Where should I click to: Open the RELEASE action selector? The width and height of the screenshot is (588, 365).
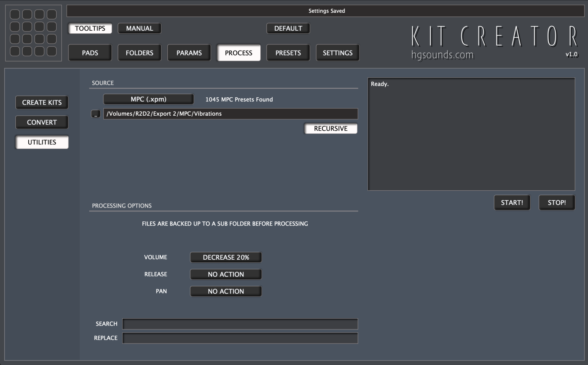click(x=225, y=274)
